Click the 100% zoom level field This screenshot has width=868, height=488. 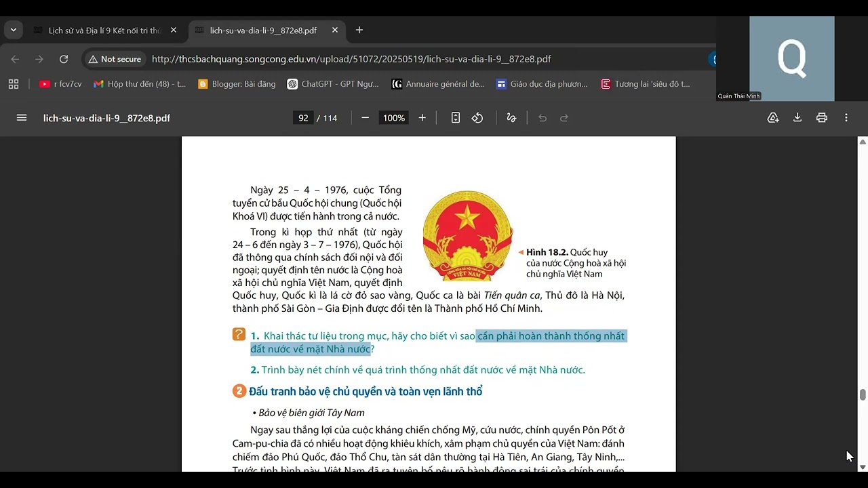[x=394, y=118]
